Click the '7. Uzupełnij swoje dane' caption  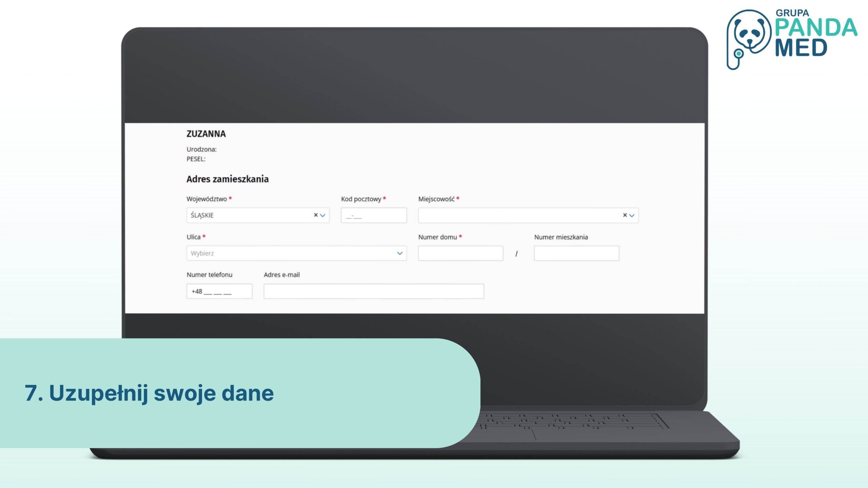149,393
